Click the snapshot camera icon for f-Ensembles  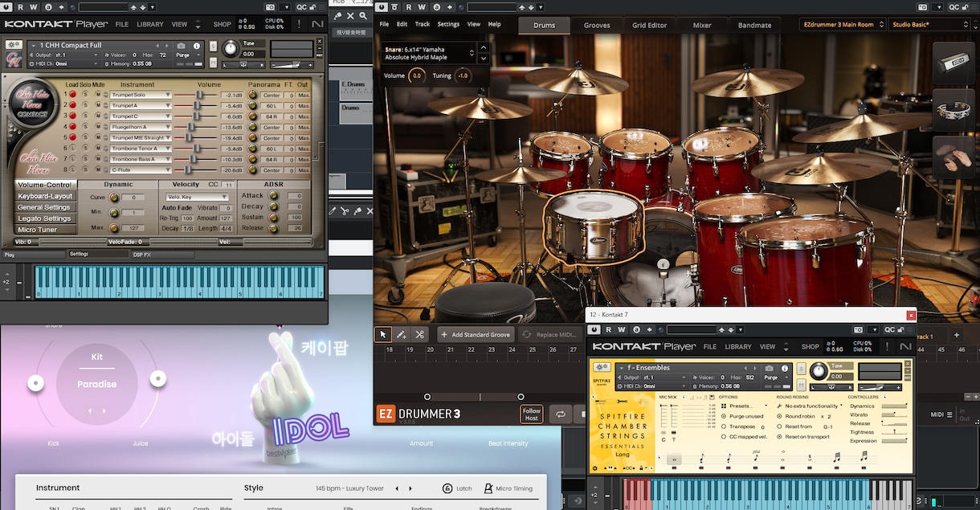pyautogui.click(x=770, y=368)
